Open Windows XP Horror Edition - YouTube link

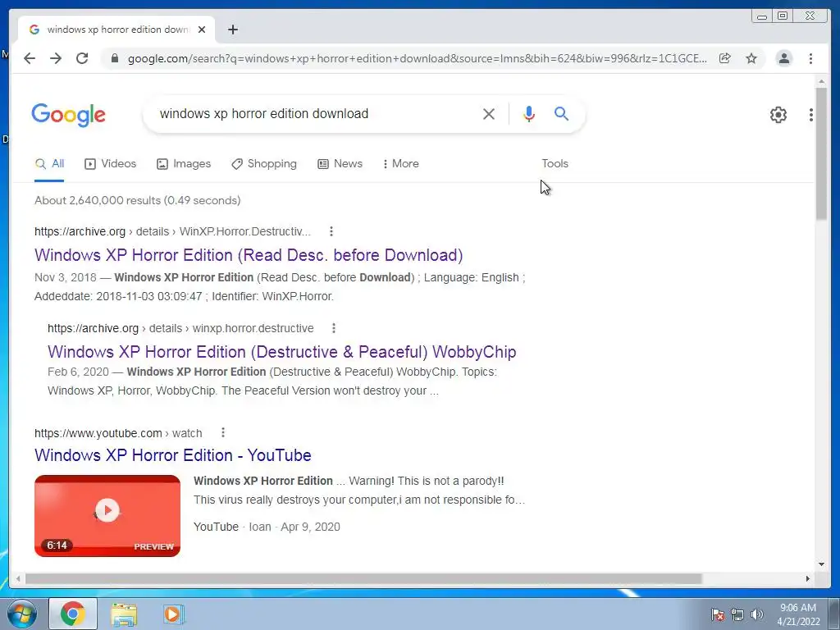pyautogui.click(x=172, y=455)
